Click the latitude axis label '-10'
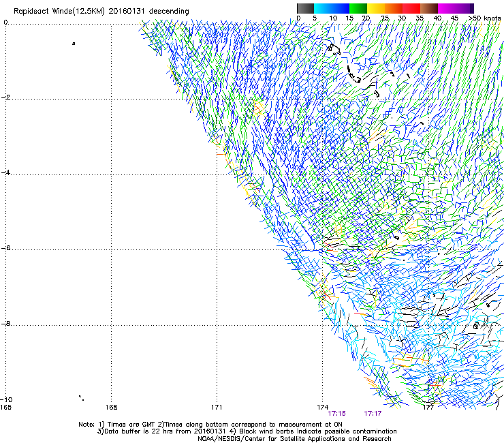 (x=6, y=399)
